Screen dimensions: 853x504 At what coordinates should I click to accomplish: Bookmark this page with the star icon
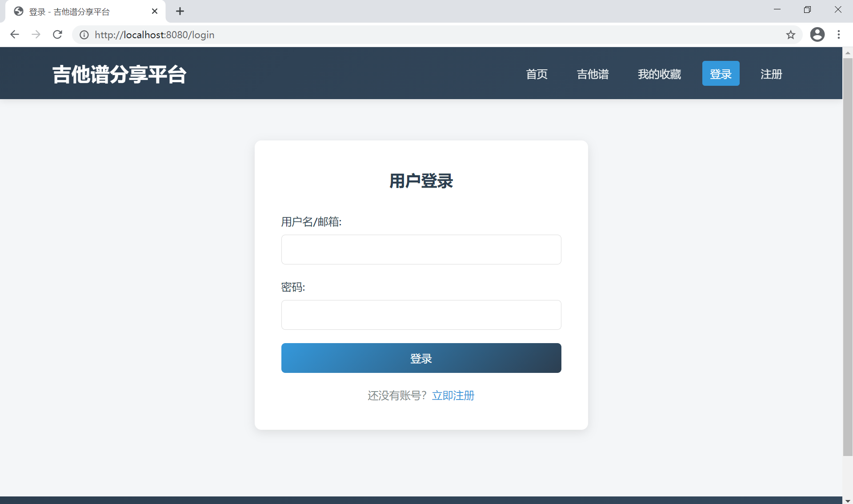pos(790,35)
